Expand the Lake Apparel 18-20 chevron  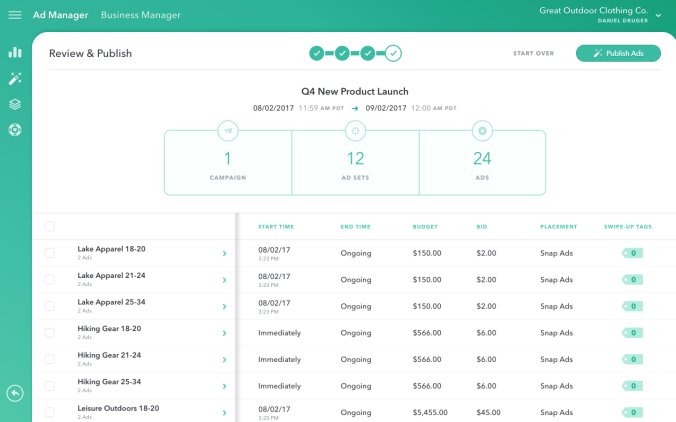click(224, 253)
